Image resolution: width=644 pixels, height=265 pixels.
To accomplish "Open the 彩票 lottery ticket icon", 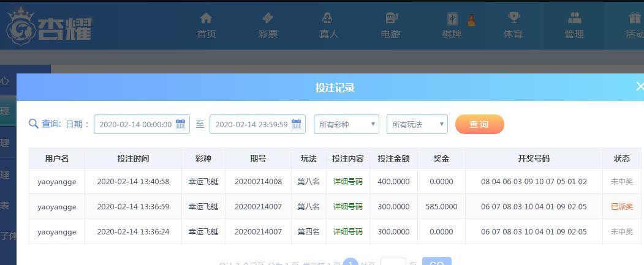I will tap(268, 18).
